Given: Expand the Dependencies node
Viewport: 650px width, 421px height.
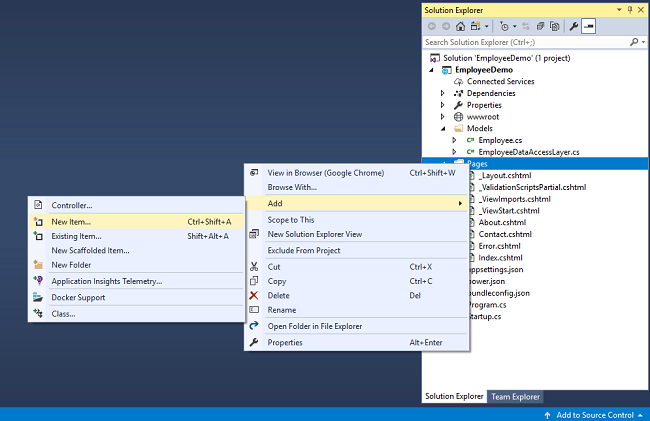Looking at the screenshot, I should coord(442,93).
